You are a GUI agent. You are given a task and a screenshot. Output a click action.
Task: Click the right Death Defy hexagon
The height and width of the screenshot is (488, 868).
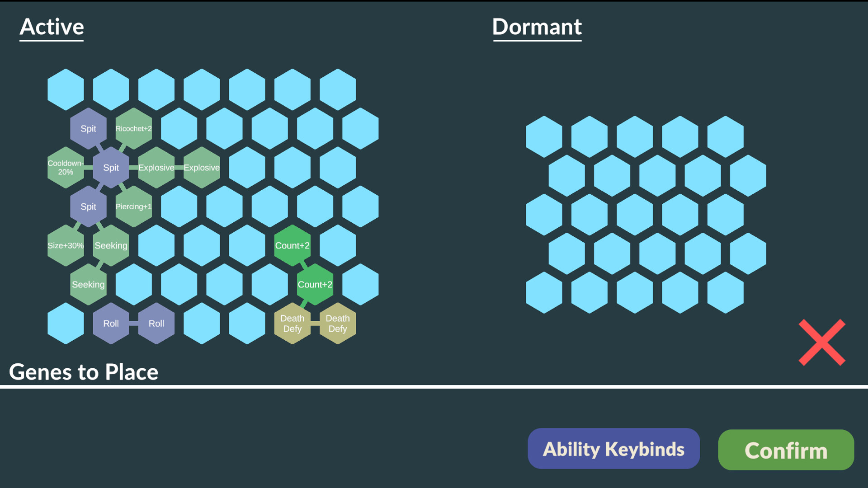point(338,324)
